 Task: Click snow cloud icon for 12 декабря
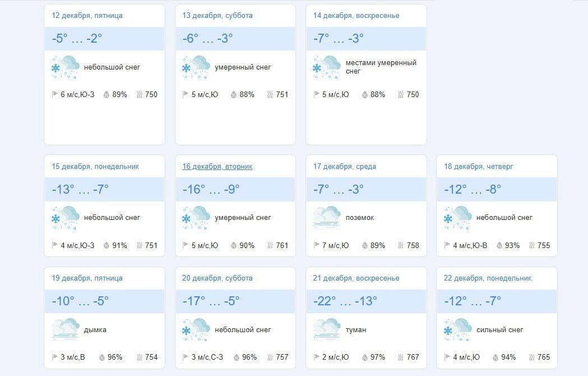pyautogui.click(x=65, y=67)
